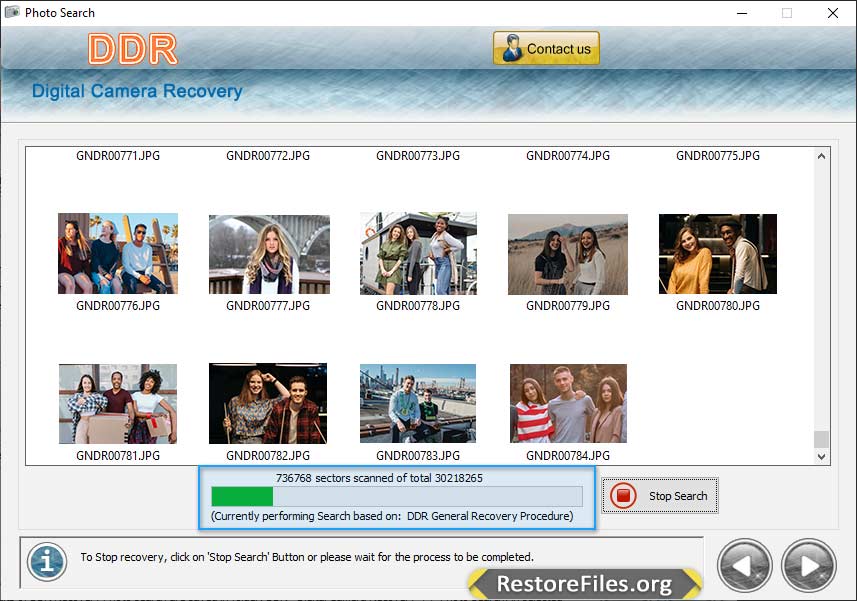Click the blue info icon
This screenshot has width=857, height=601.
pos(46,561)
